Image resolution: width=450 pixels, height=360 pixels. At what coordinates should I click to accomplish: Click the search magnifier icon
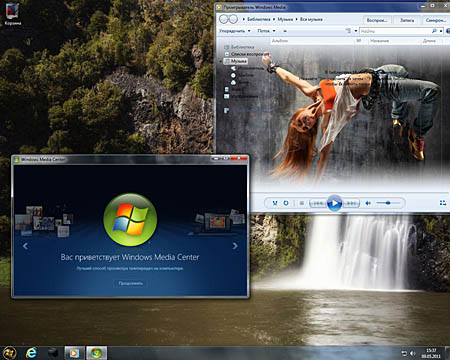434,31
